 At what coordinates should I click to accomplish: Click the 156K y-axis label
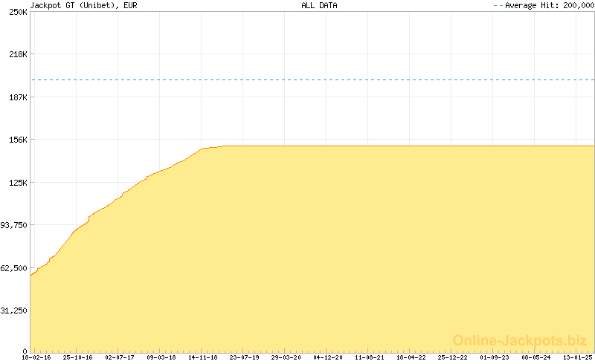tap(18, 140)
